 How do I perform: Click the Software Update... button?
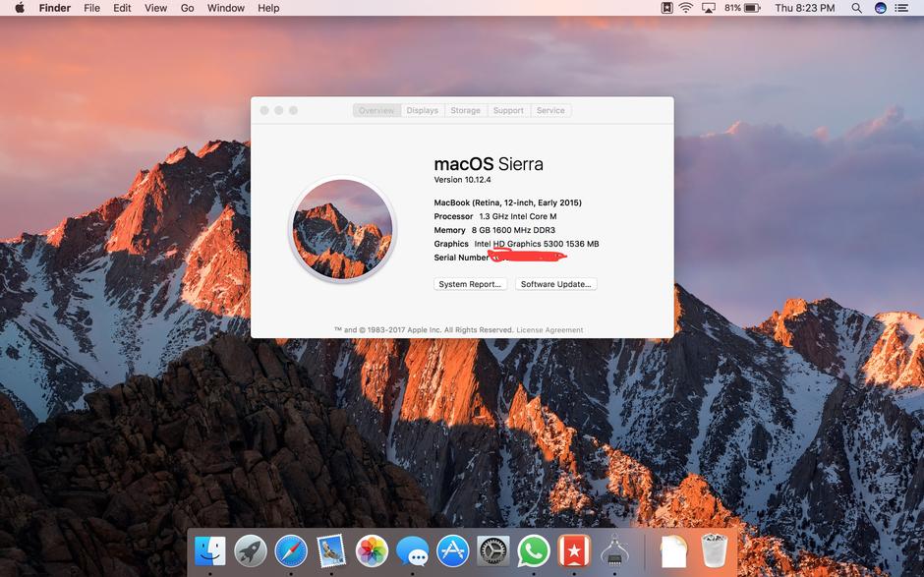tap(555, 284)
